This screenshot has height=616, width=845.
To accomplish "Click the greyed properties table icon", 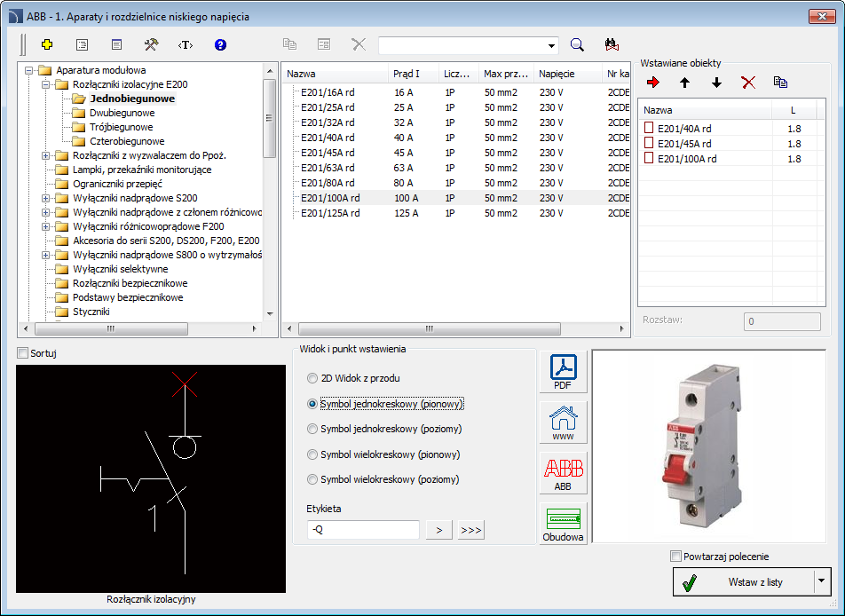I will coord(324,44).
